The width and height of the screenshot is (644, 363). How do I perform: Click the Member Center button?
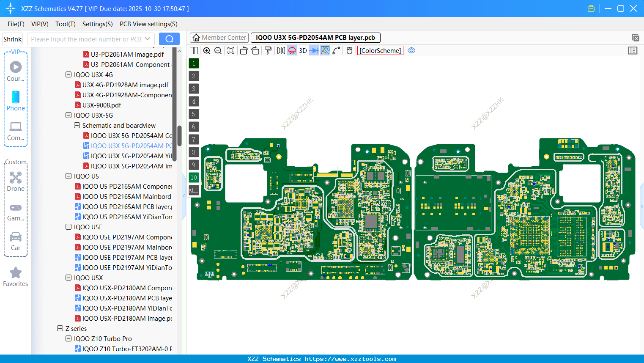(x=219, y=37)
